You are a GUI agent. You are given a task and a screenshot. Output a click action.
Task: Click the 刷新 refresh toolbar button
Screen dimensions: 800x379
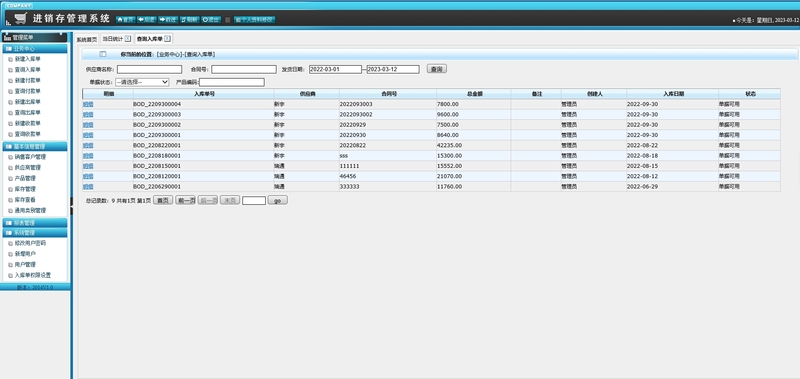[189, 19]
